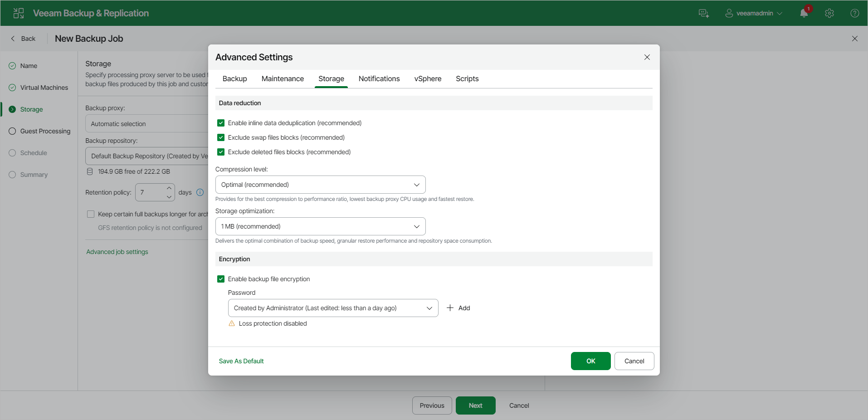Select the Storage wizard step in sidebar
The height and width of the screenshot is (420, 868).
[x=32, y=109]
